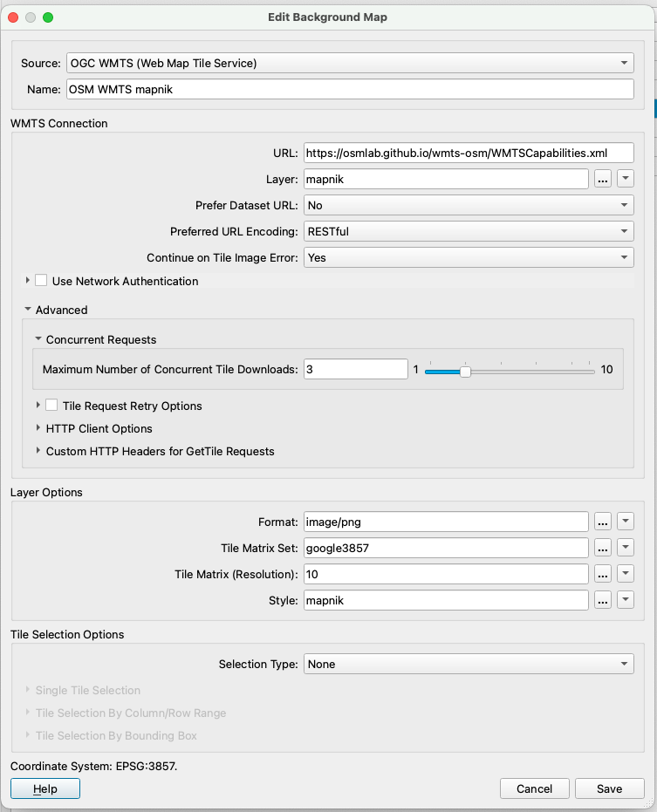
Task: Open Preferred URL Encoding dropdown
Action: point(469,231)
